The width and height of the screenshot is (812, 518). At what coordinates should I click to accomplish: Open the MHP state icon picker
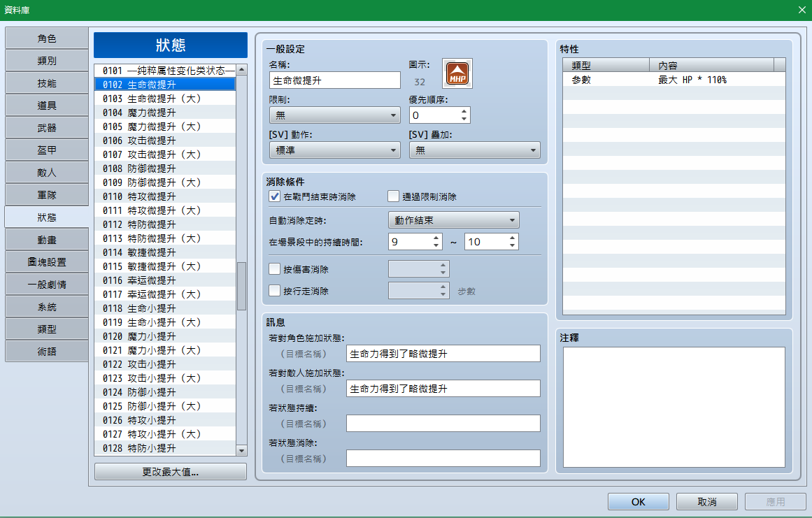[x=457, y=73]
